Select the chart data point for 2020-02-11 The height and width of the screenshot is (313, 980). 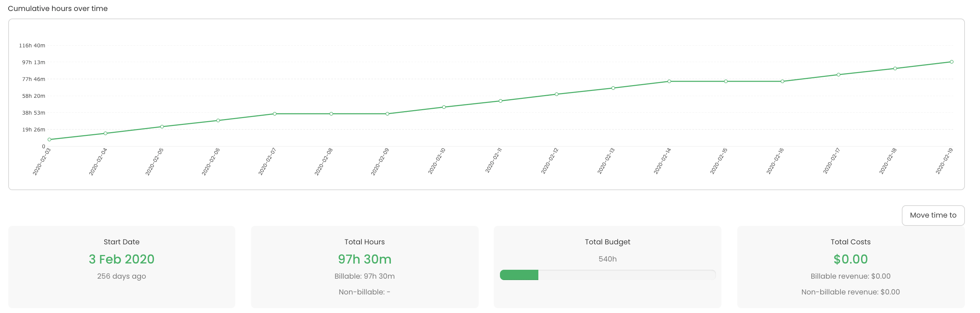[x=501, y=101]
